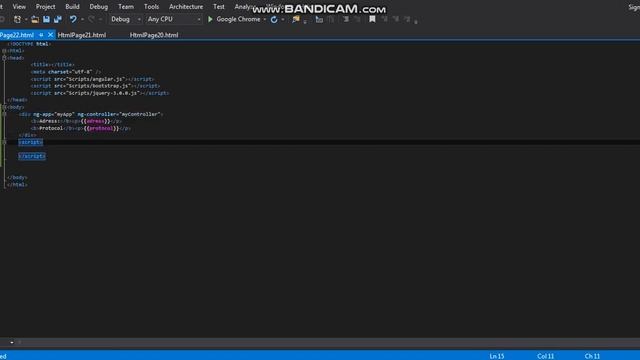
Task: Open the Any CPU platform dropdown
Action: [174, 19]
